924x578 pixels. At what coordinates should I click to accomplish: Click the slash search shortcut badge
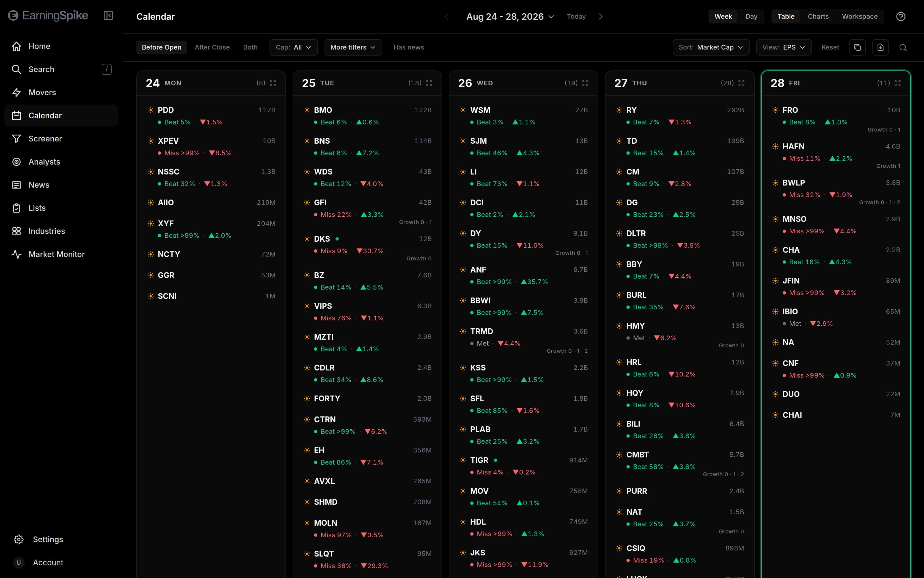pos(106,69)
